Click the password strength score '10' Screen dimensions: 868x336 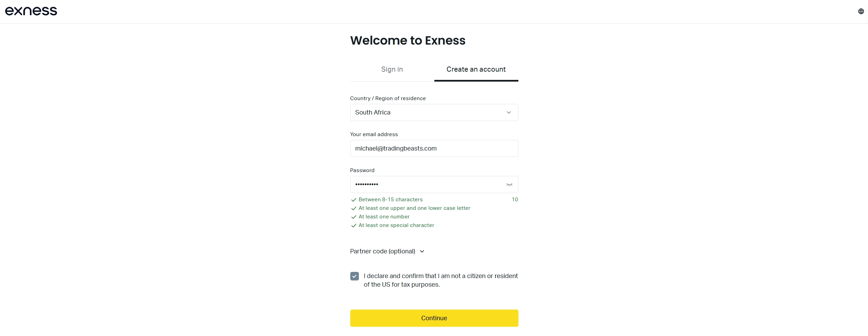coord(515,200)
